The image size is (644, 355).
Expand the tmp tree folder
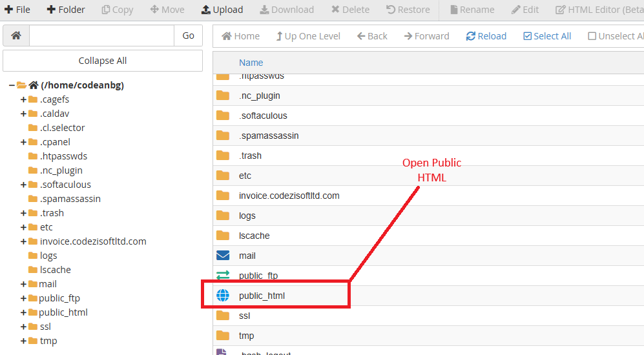[23, 341]
